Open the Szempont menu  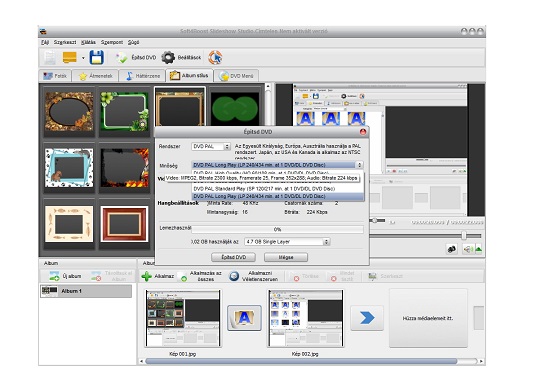click(x=112, y=42)
